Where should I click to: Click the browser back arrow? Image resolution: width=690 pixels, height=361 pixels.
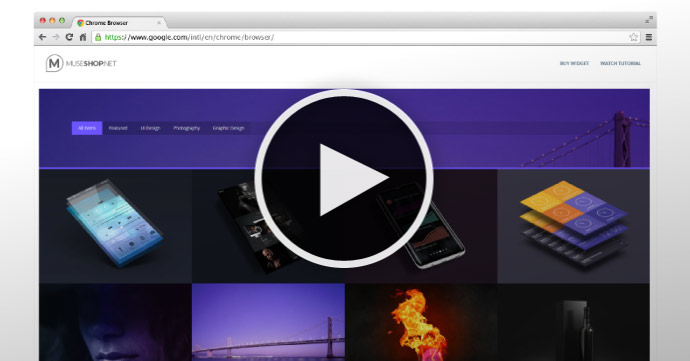coord(42,37)
